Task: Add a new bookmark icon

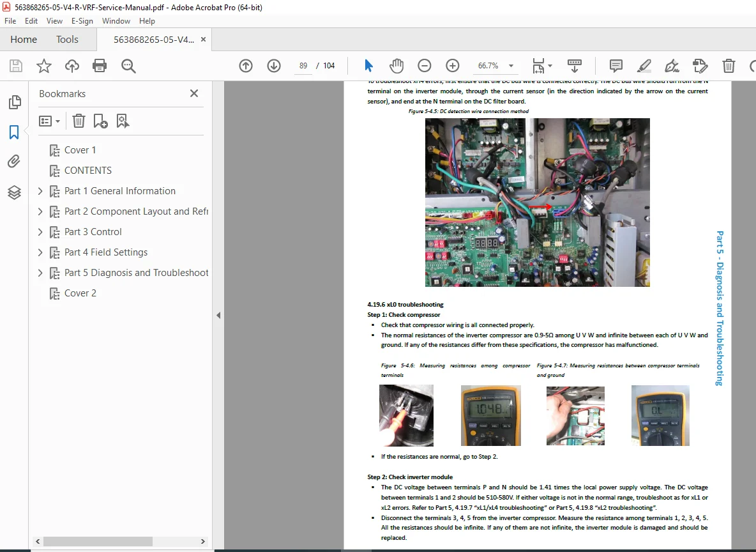Action: pos(100,121)
